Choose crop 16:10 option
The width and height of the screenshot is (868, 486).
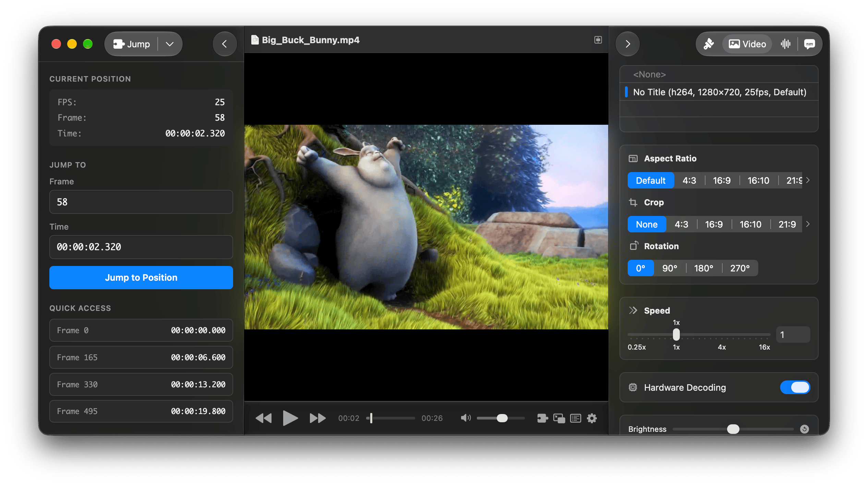tap(750, 224)
